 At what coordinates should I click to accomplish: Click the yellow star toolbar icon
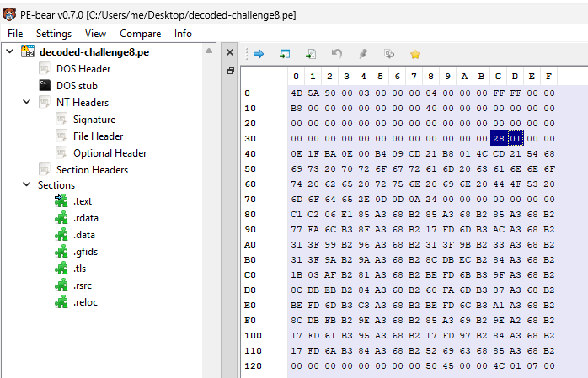414,54
